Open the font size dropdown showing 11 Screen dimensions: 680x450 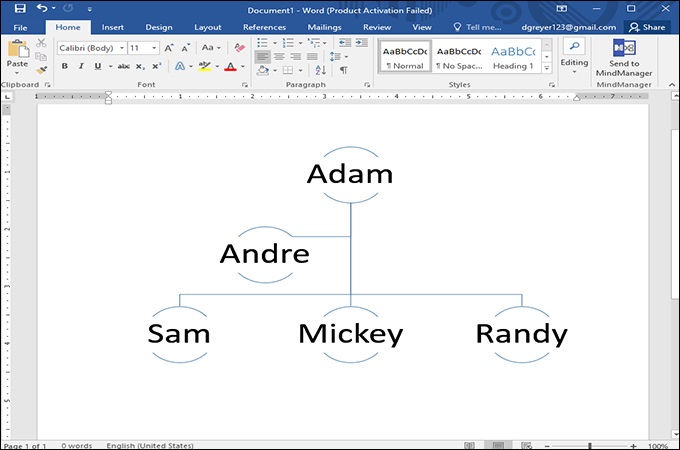point(154,48)
